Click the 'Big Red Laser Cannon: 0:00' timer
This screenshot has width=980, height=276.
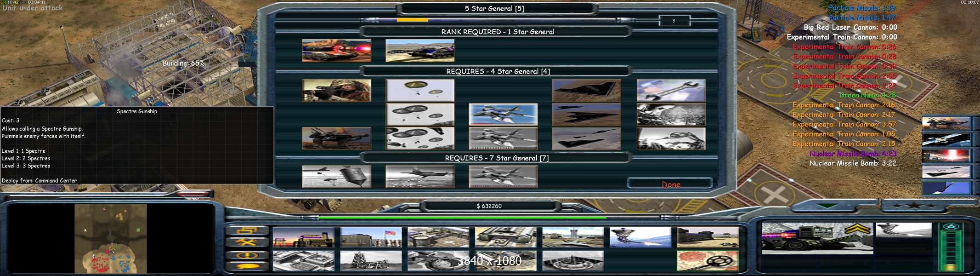click(850, 27)
